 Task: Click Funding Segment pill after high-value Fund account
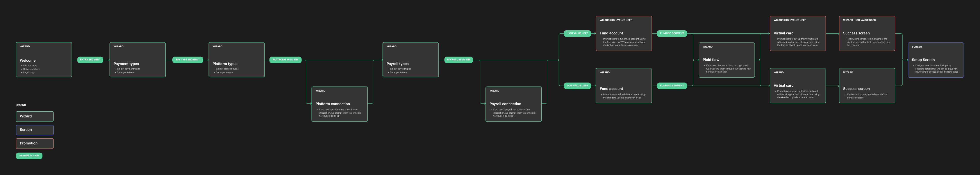click(672, 34)
